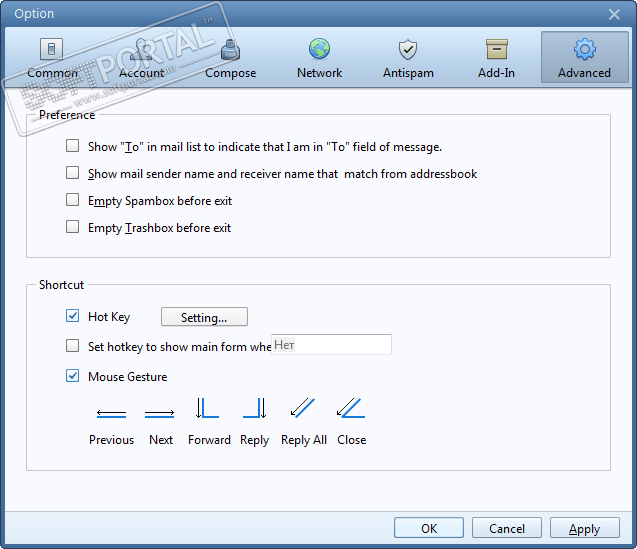
Task: Disable the Mouse Gesture checkbox
Action: tap(72, 376)
